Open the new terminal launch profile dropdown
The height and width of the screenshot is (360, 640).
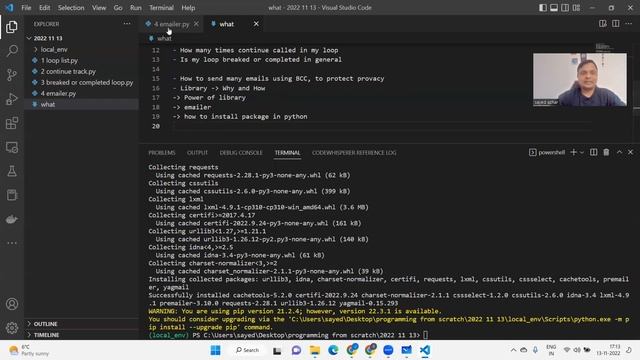click(x=582, y=152)
